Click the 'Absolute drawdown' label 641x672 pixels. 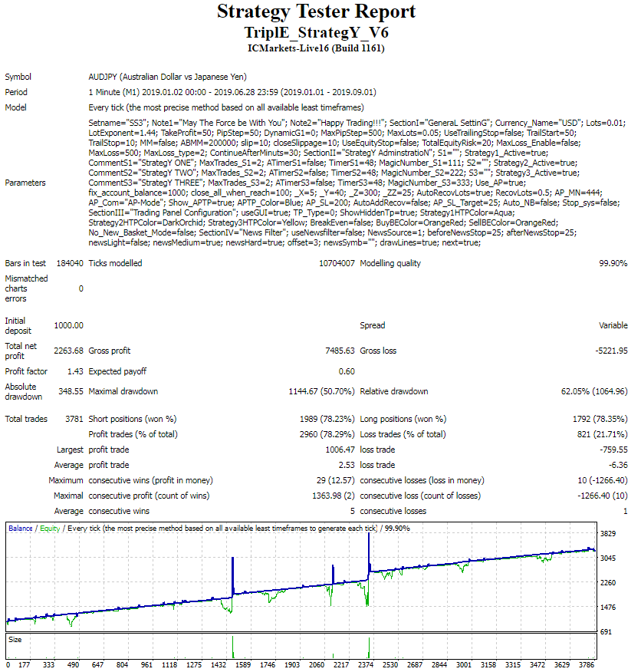point(24,392)
